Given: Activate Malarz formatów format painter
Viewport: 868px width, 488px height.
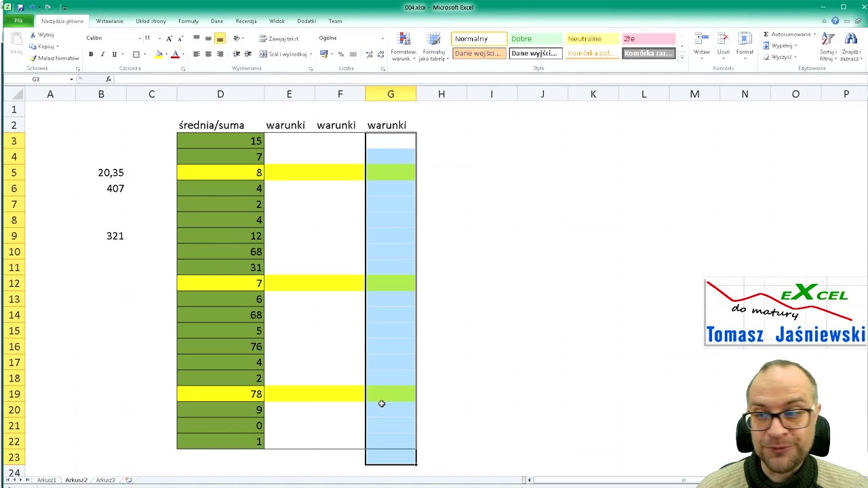Looking at the screenshot, I should pyautogui.click(x=54, y=58).
